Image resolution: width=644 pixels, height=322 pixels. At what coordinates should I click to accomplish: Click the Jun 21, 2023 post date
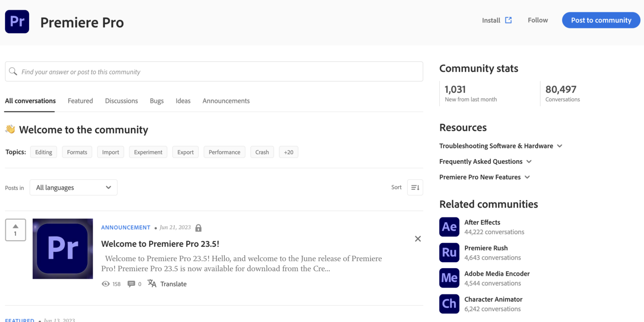[175, 227]
